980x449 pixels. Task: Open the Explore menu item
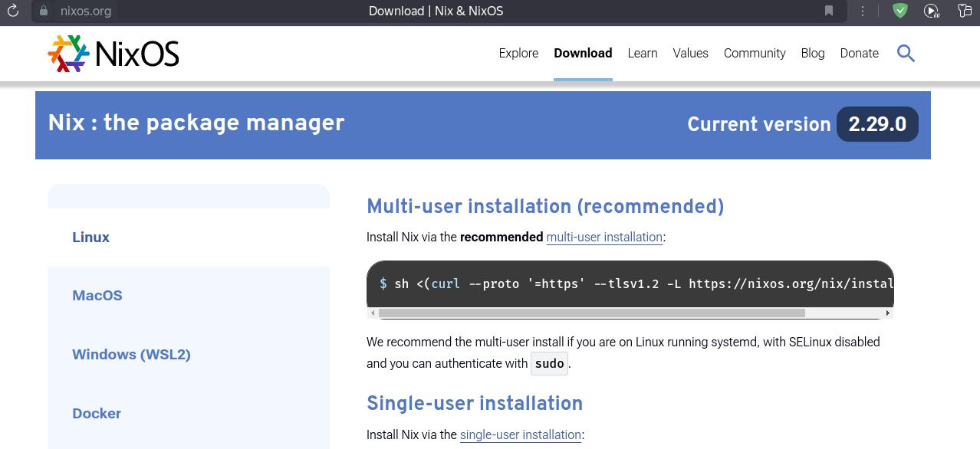[x=518, y=53]
